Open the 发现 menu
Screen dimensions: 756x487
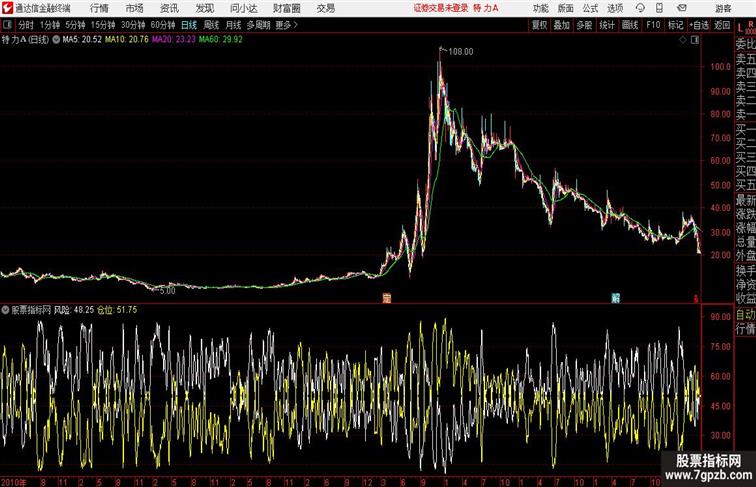[x=204, y=8]
